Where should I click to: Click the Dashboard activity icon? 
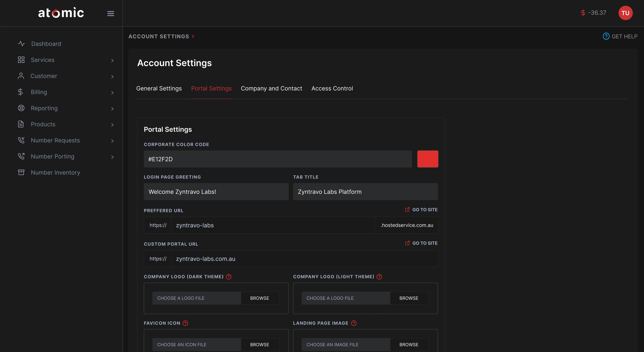[21, 44]
